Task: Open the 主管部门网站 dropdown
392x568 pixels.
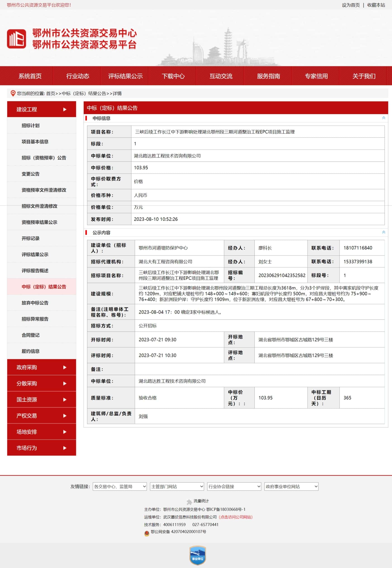Action: [177, 487]
